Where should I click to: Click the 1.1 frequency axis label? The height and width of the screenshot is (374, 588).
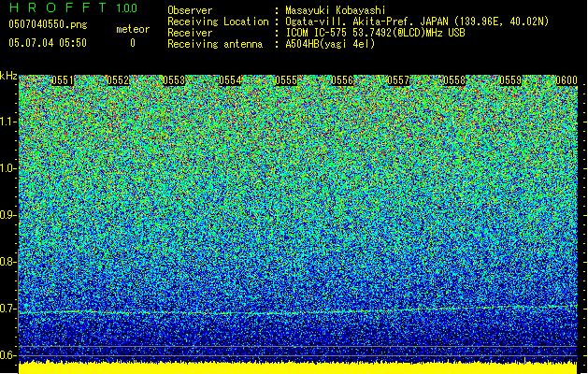tap(8, 122)
